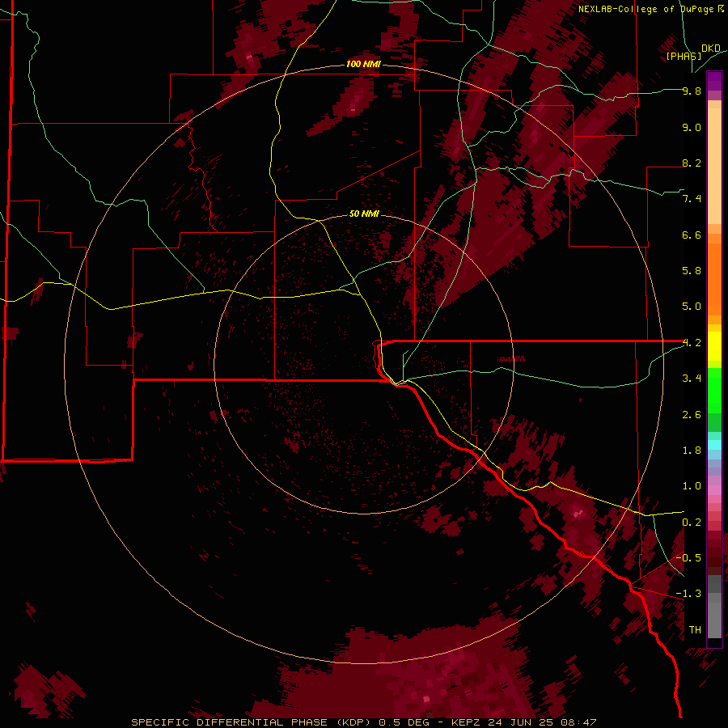This screenshot has width=728, height=728.
Task: Click the -1.3 value on the color scale
Action: click(688, 594)
